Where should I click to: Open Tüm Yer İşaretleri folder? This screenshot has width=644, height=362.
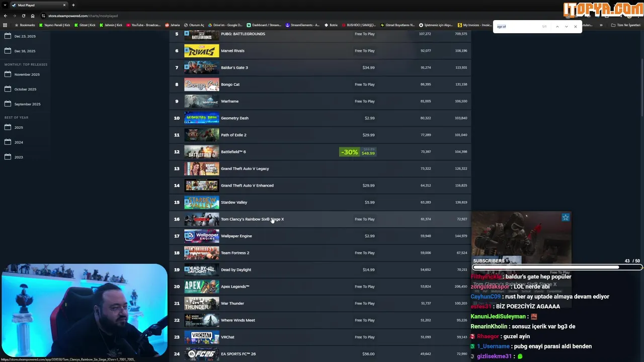click(626, 25)
